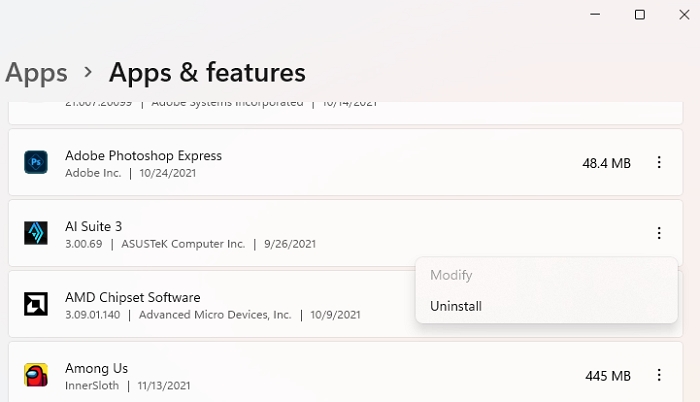Click the 10/9/2021 install date
The width and height of the screenshot is (700, 402).
335,314
